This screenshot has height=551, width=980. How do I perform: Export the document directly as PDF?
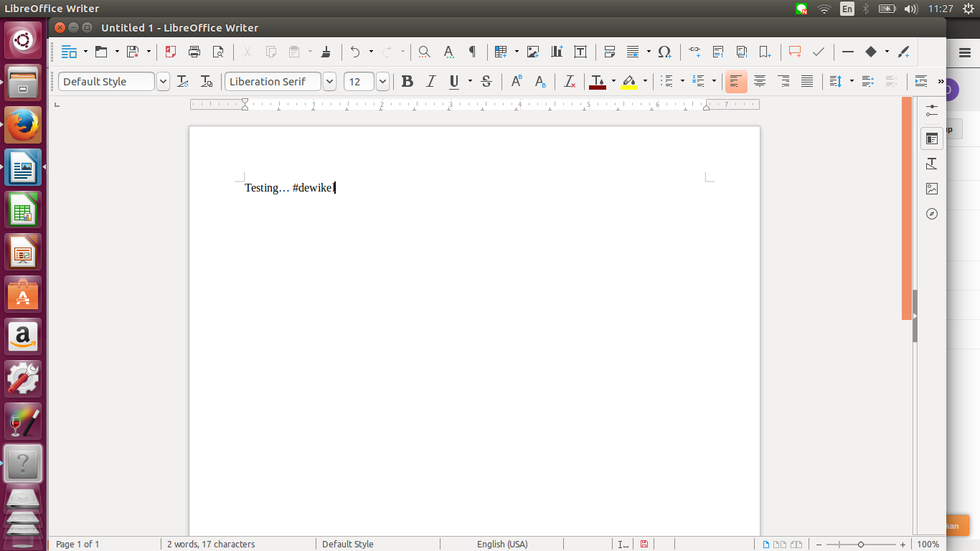(x=171, y=52)
